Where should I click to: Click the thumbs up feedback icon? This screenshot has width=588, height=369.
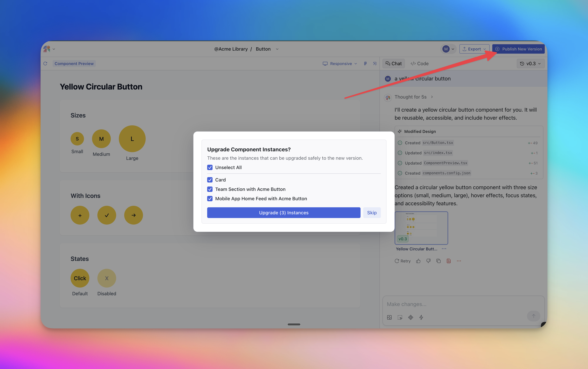[x=418, y=261]
